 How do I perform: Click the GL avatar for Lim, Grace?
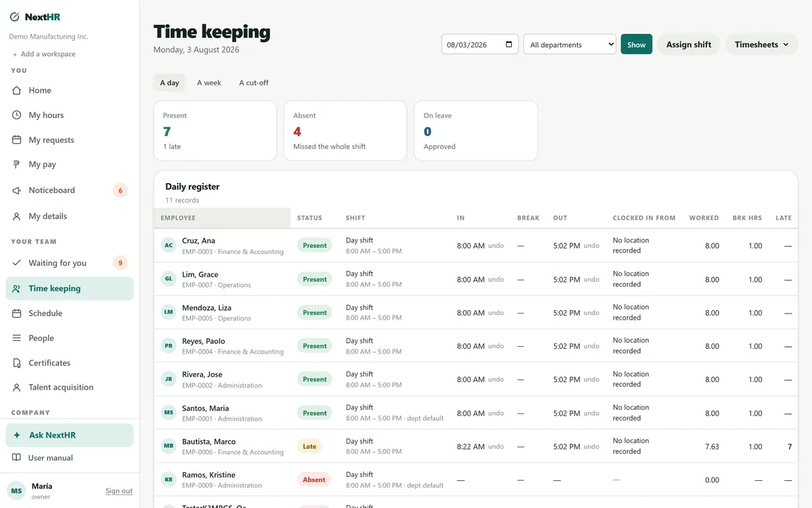(x=168, y=279)
